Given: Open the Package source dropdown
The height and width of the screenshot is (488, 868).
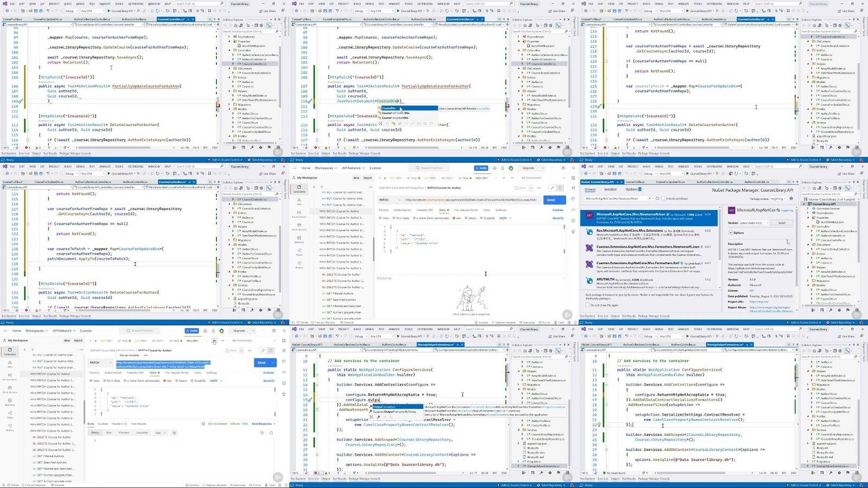Looking at the screenshot, I should [777, 198].
